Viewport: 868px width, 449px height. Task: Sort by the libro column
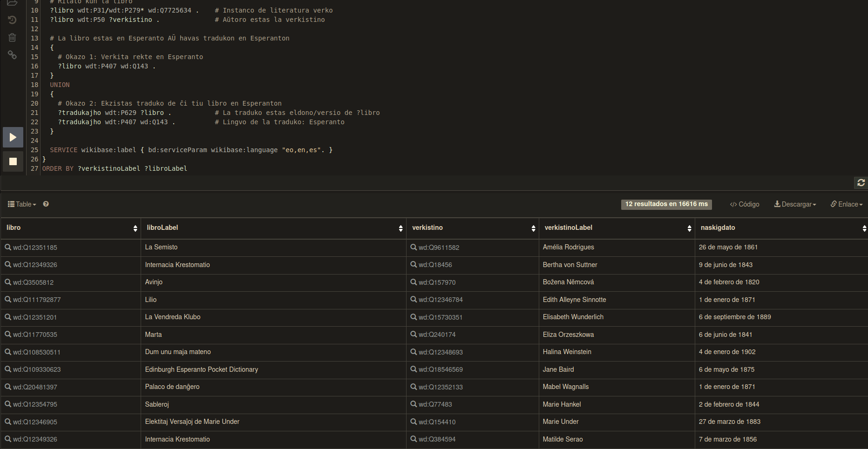point(71,228)
